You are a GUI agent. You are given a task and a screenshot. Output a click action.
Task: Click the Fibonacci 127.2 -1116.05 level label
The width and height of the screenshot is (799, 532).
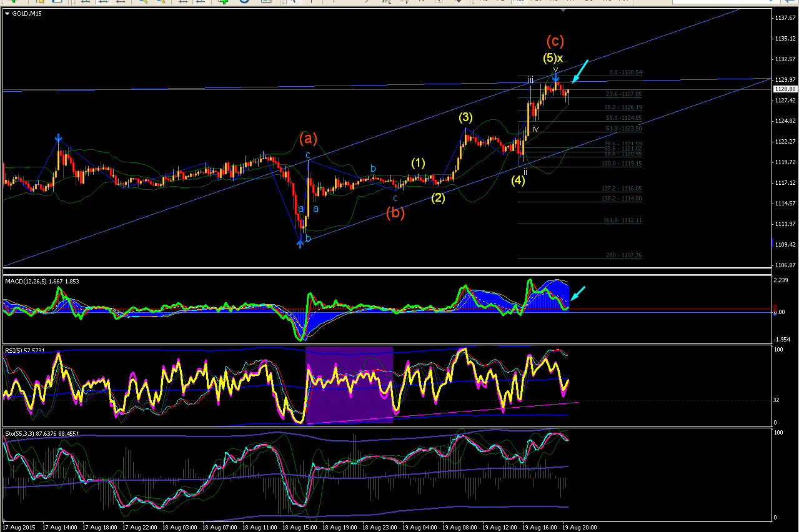click(622, 189)
